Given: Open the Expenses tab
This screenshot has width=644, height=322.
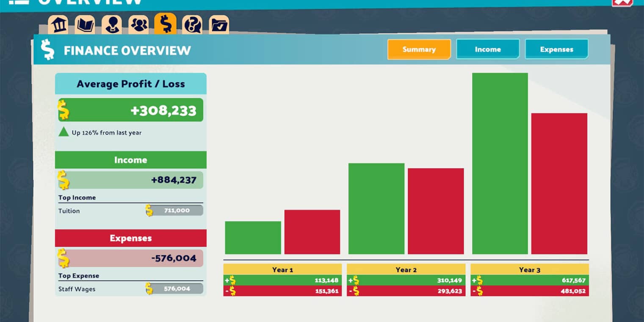Looking at the screenshot, I should 556,50.
